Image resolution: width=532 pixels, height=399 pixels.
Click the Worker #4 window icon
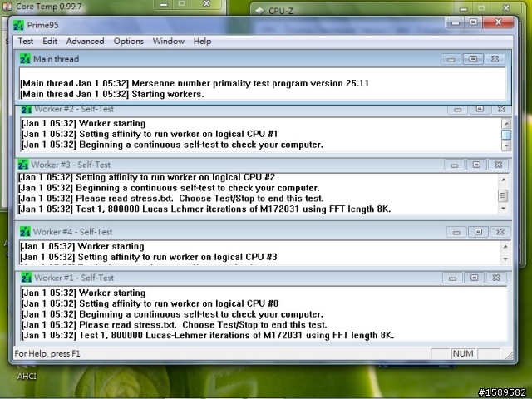(x=25, y=232)
